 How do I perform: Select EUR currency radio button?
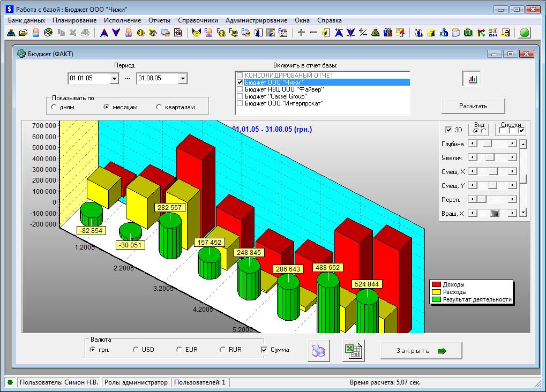click(x=179, y=349)
